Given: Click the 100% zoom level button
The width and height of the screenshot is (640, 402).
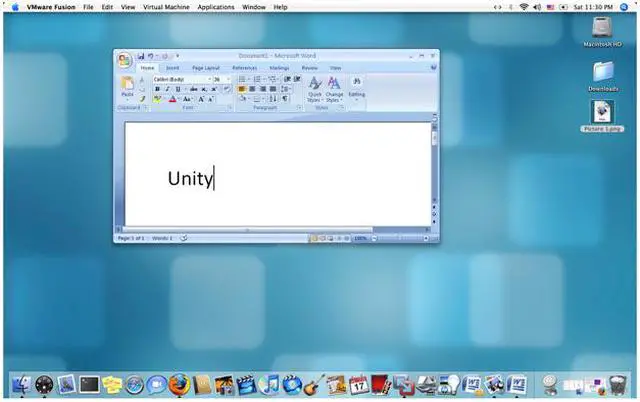Looking at the screenshot, I should tap(360, 238).
